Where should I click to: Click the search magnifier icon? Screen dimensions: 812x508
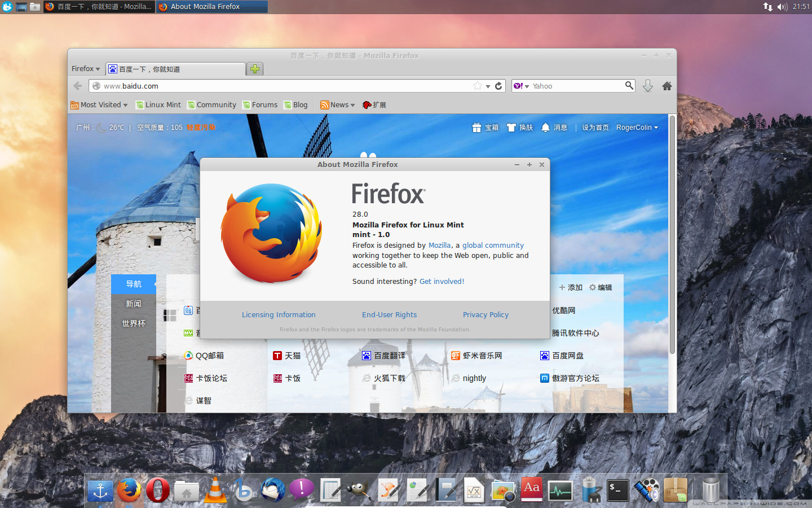629,86
